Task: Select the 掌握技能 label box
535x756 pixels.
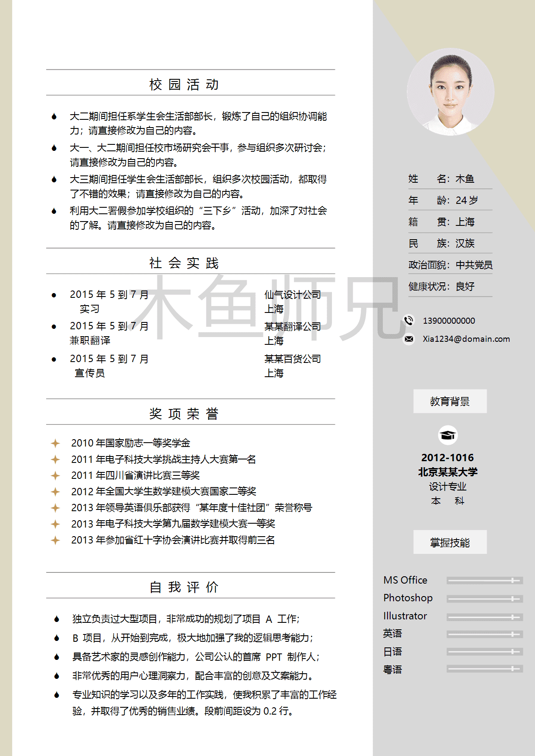Action: click(450, 542)
